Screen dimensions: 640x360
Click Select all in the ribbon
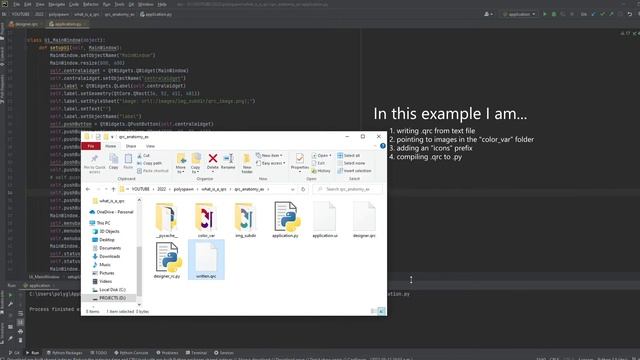tap(349, 156)
